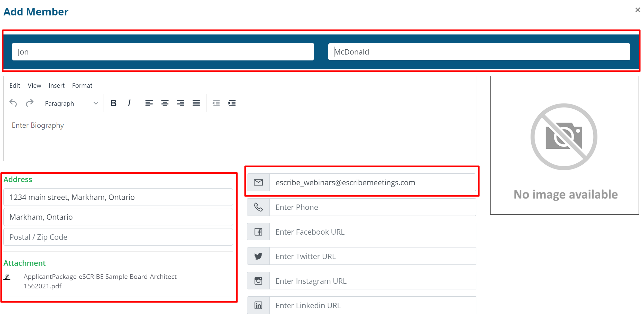The width and height of the screenshot is (644, 319).
Task: Decrease indent in biography editor
Action: (x=216, y=103)
